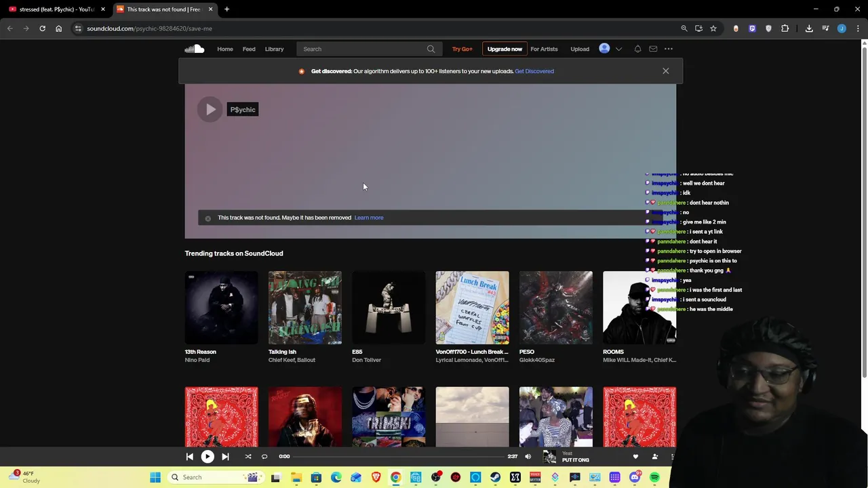
Task: Toggle repeat in the bottom player
Action: [x=264, y=457]
